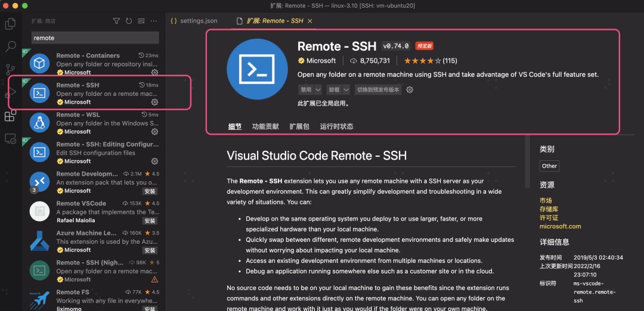Viewport: 644px width, 311px height.
Task: Clear extension search results icon
Action: pos(141,21)
